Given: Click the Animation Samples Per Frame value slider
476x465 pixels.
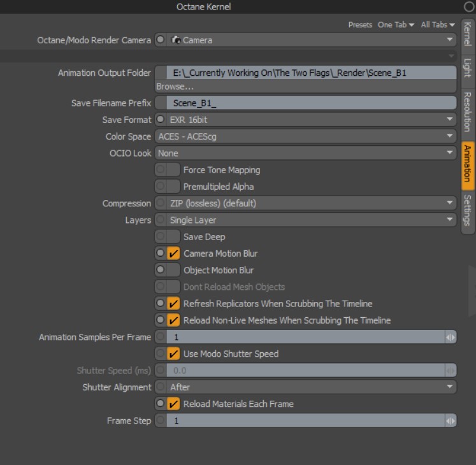Looking at the screenshot, I should coord(305,337).
